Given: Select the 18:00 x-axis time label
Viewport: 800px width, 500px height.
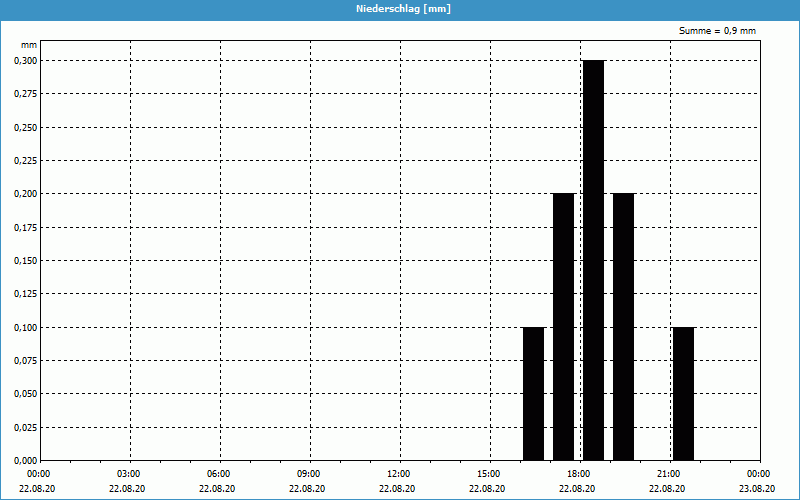Looking at the screenshot, I should click(578, 474).
